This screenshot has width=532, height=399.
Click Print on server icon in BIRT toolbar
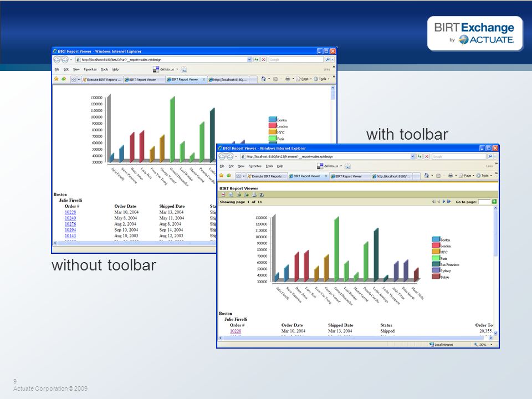262,195
